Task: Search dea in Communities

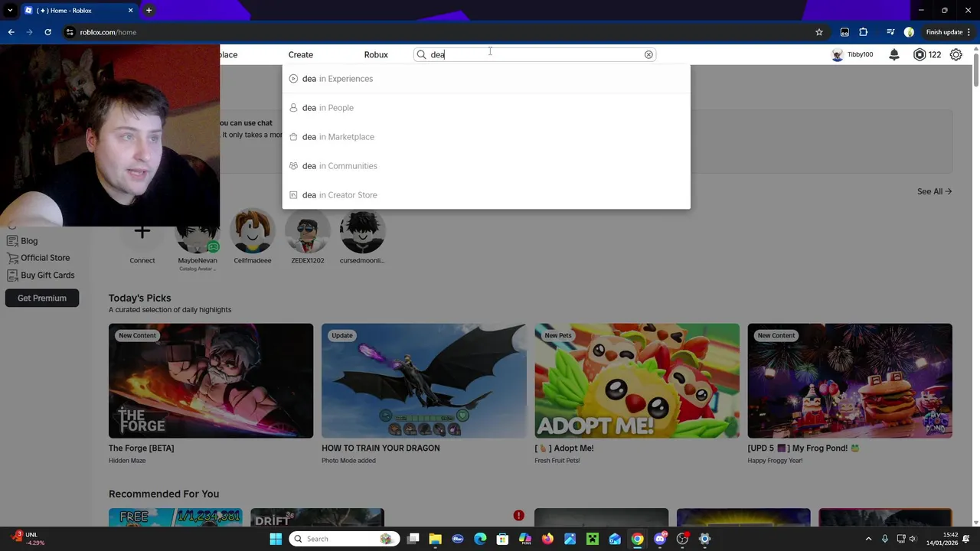Action: pos(486,166)
